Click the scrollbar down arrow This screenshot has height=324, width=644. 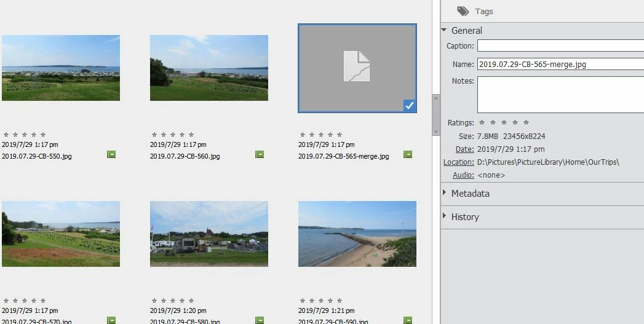[435, 132]
